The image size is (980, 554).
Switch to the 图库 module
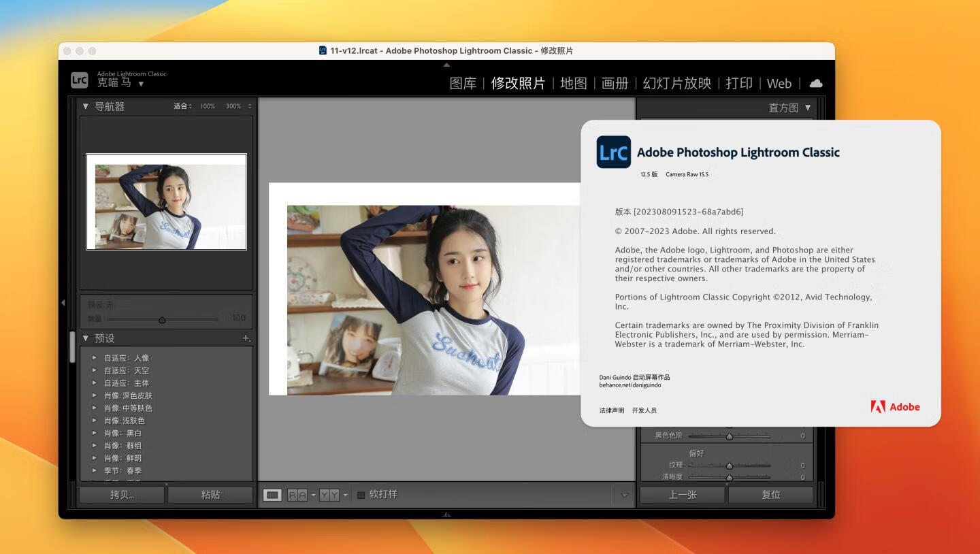tap(463, 83)
